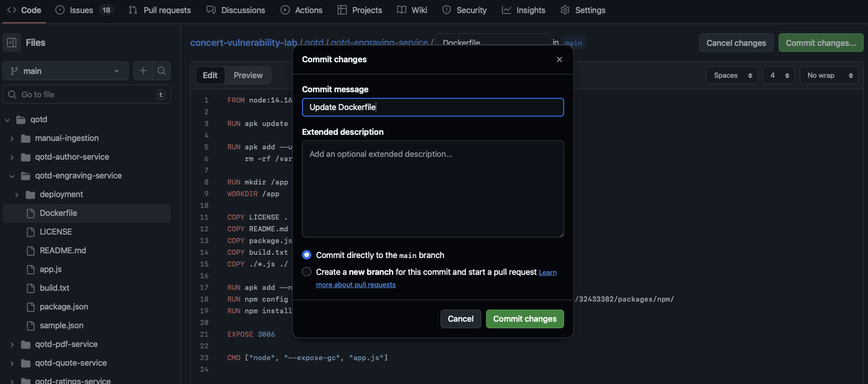Click the Extended description text area
The height and width of the screenshot is (384, 868).
[x=433, y=189]
